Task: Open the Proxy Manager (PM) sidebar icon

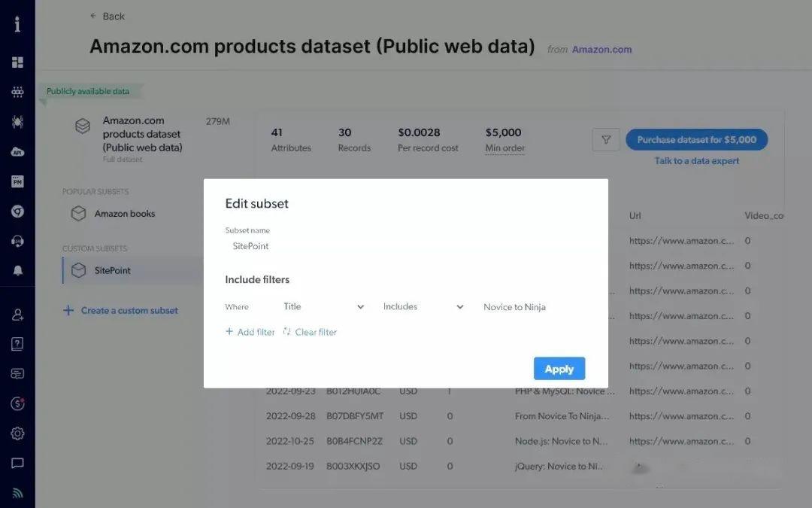Action: (x=17, y=181)
